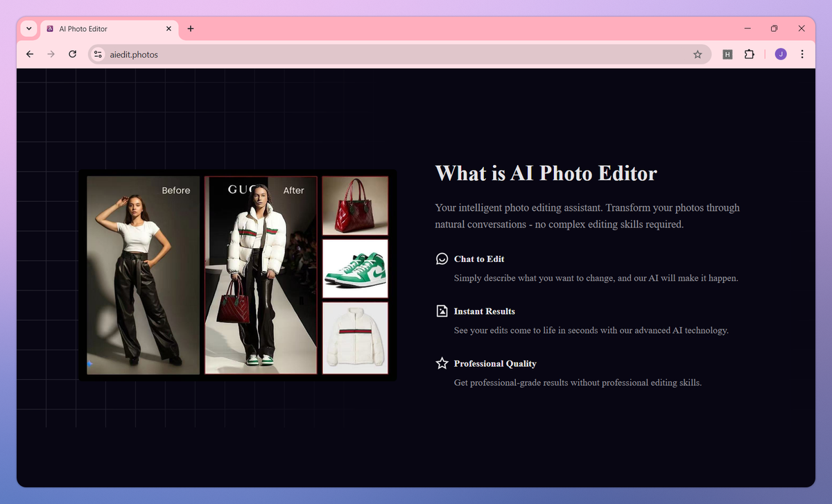
Task: Open the Chrome three-dot menu
Action: tap(802, 54)
